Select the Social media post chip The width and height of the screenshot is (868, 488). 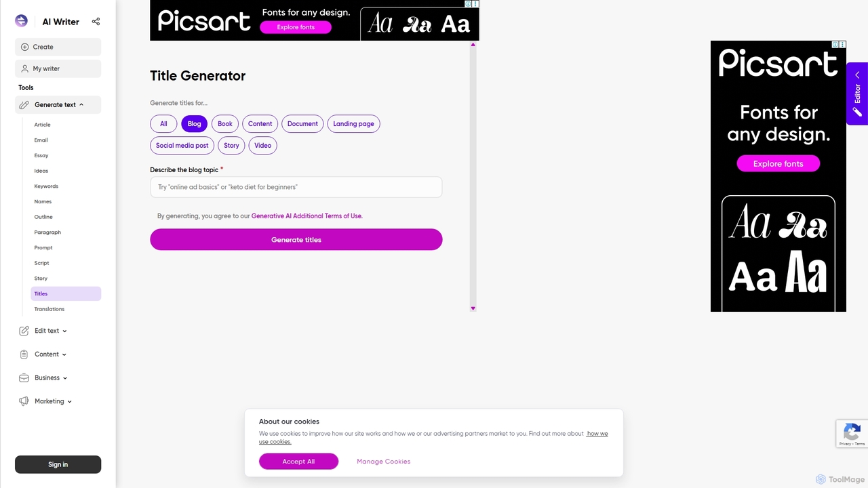[x=182, y=146]
